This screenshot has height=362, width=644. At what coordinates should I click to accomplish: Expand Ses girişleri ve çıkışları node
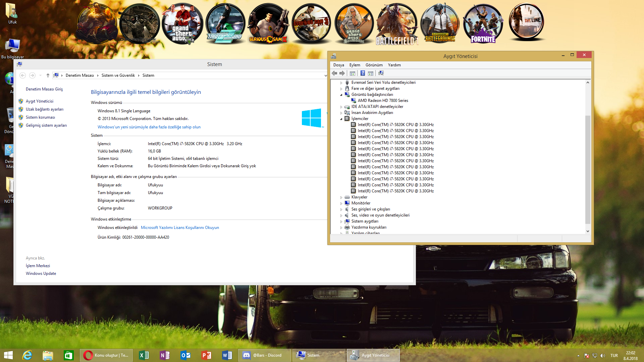point(341,209)
